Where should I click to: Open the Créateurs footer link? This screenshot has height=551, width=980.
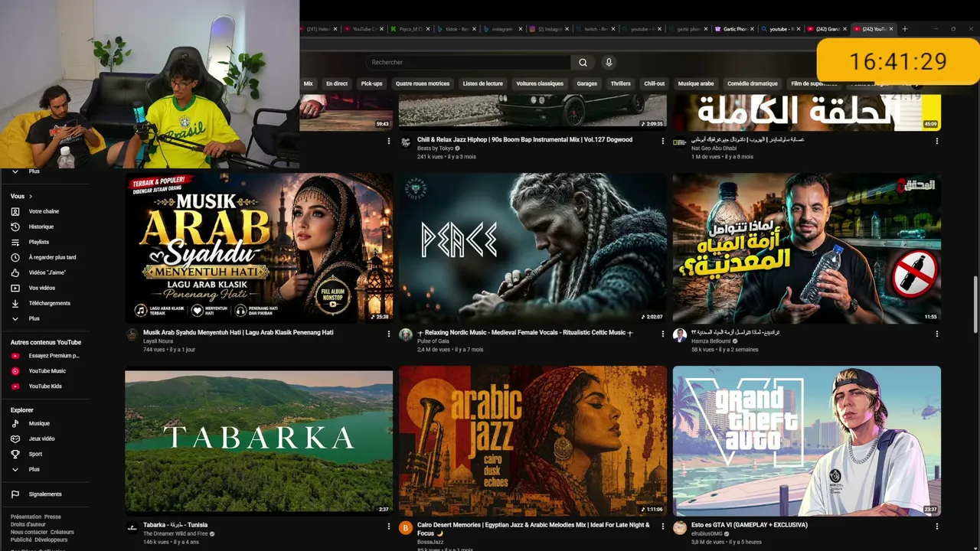pos(62,532)
